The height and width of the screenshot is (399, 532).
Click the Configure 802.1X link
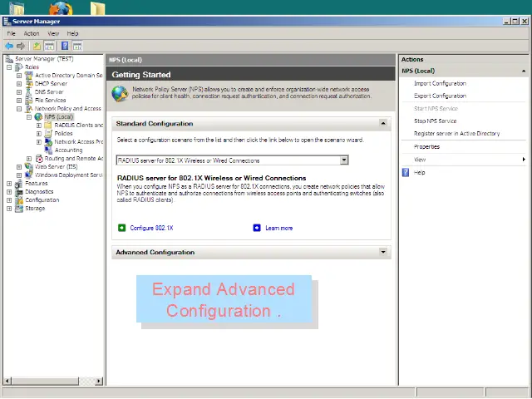pos(151,228)
